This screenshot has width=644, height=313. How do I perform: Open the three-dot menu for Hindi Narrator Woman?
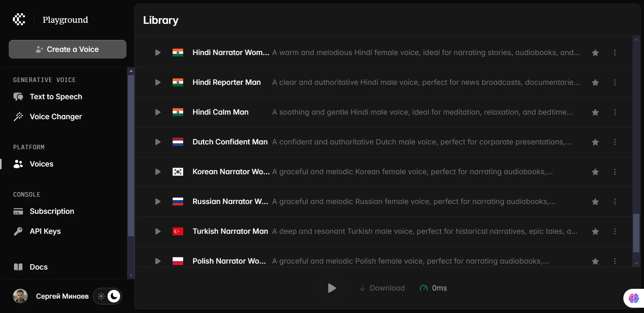click(x=615, y=53)
